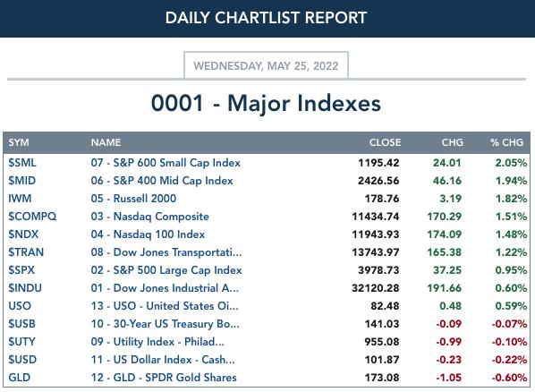Open the Dow Jones Industrial Average link

165,288
